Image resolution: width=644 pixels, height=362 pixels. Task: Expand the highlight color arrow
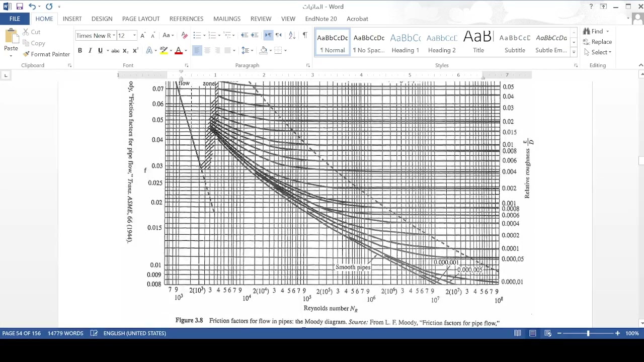point(171,51)
